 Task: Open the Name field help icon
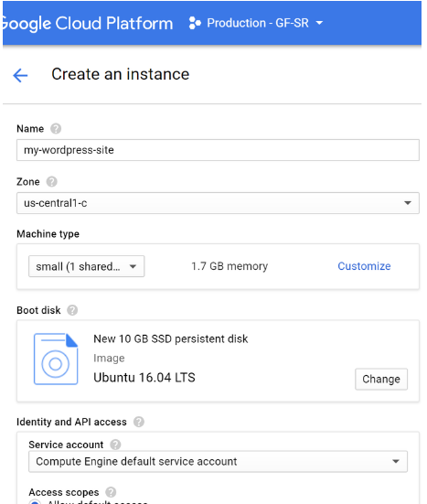[56, 129]
